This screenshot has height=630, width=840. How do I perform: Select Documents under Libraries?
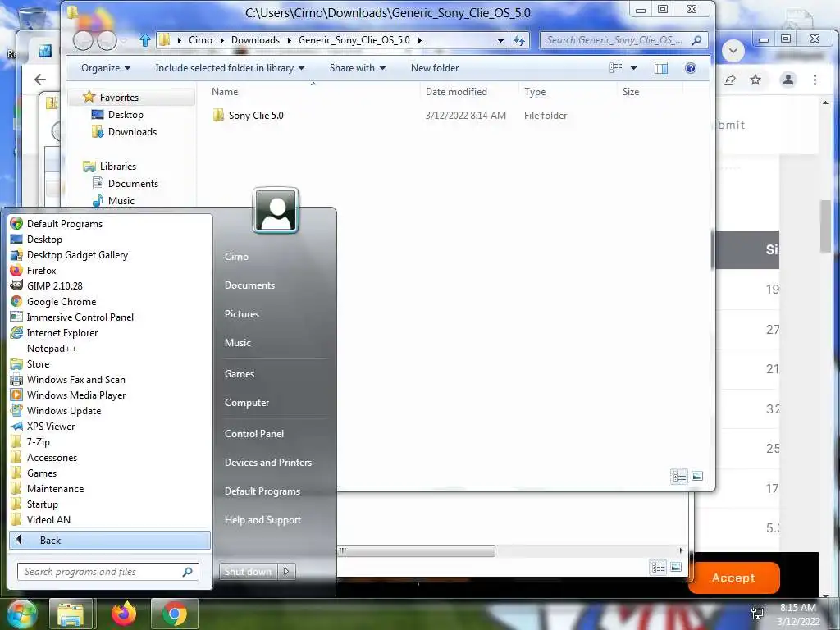tap(133, 183)
